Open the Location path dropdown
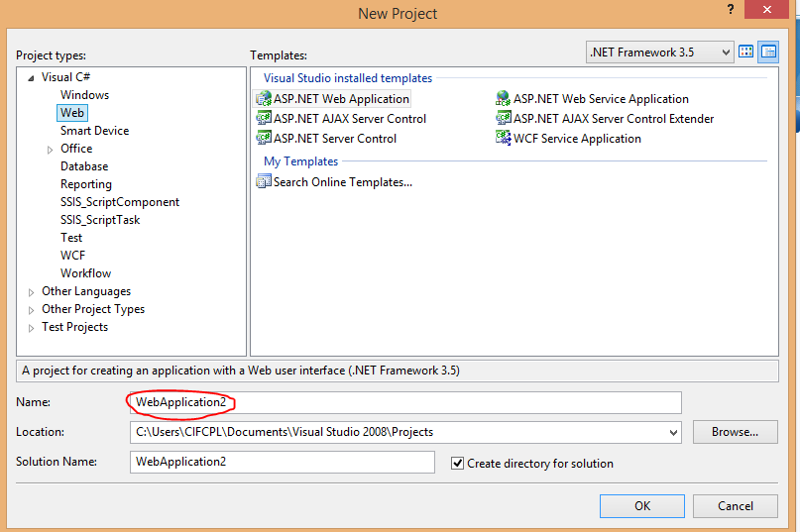Image resolution: width=800 pixels, height=532 pixels. (x=674, y=432)
